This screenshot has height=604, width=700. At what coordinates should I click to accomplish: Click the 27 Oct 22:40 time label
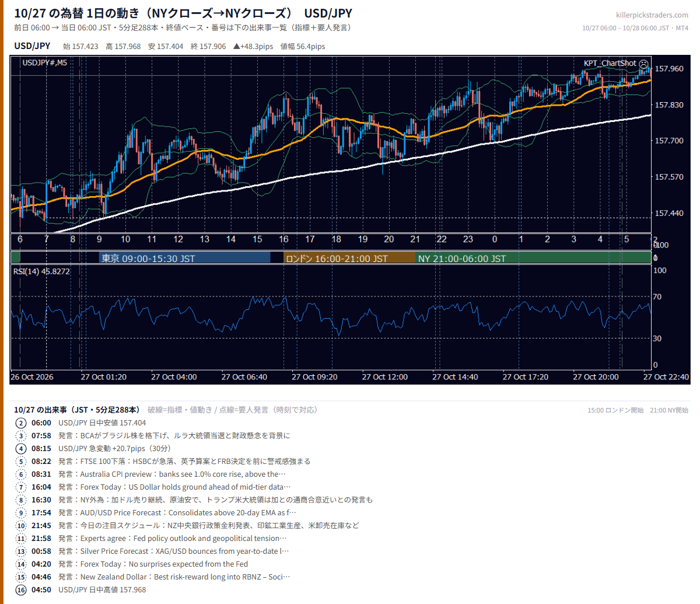tap(666, 377)
